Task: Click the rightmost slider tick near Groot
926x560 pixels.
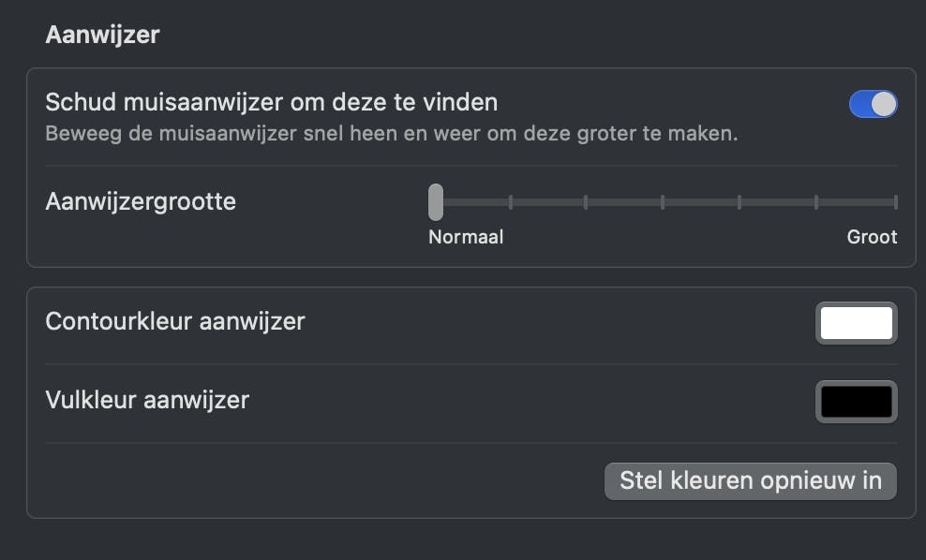Action: (x=894, y=201)
